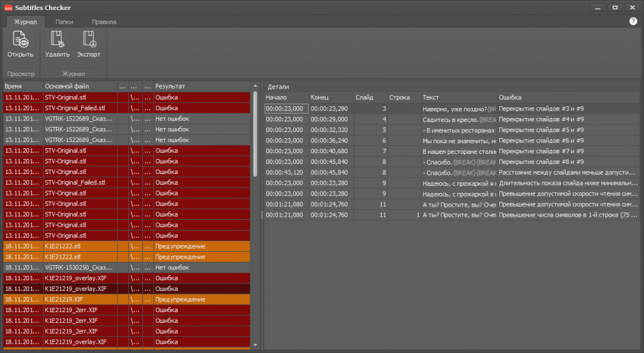Image resolution: width=644 pixels, height=353 pixels.
Task: Select the Журнал tab
Action: [x=26, y=22]
